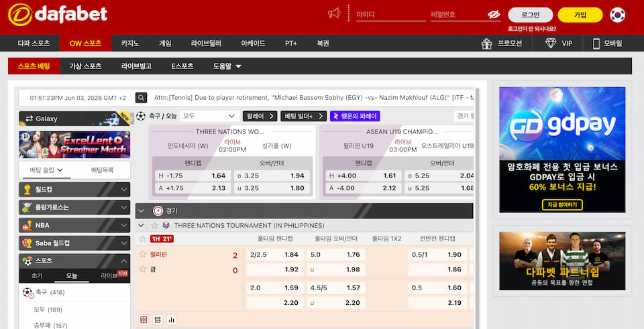644x329 pixels.
Task: Switch to the 카지노 tab
Action: click(x=130, y=43)
